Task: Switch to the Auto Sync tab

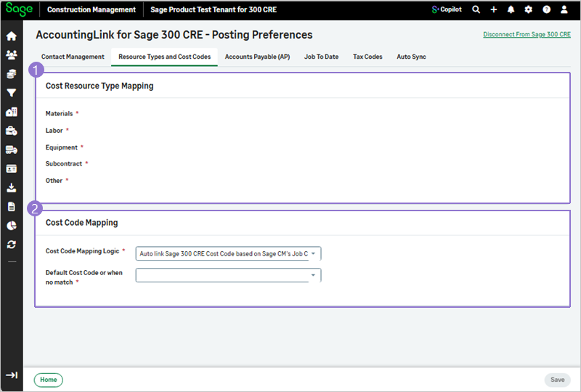Action: point(411,57)
